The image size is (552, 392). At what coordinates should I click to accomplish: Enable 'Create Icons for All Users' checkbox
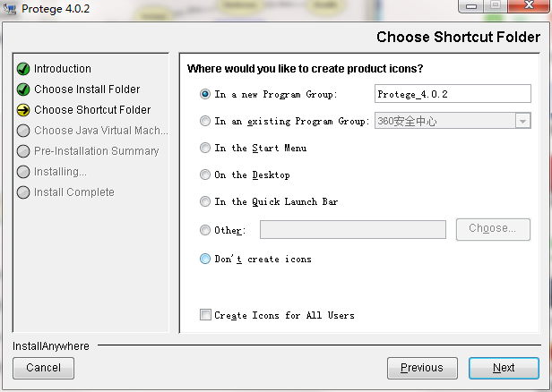point(206,315)
